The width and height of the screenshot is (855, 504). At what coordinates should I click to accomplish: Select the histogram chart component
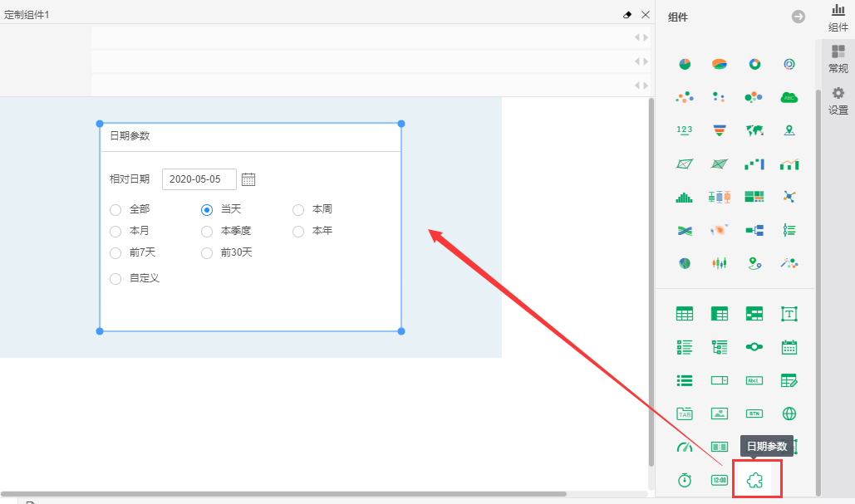(x=685, y=197)
